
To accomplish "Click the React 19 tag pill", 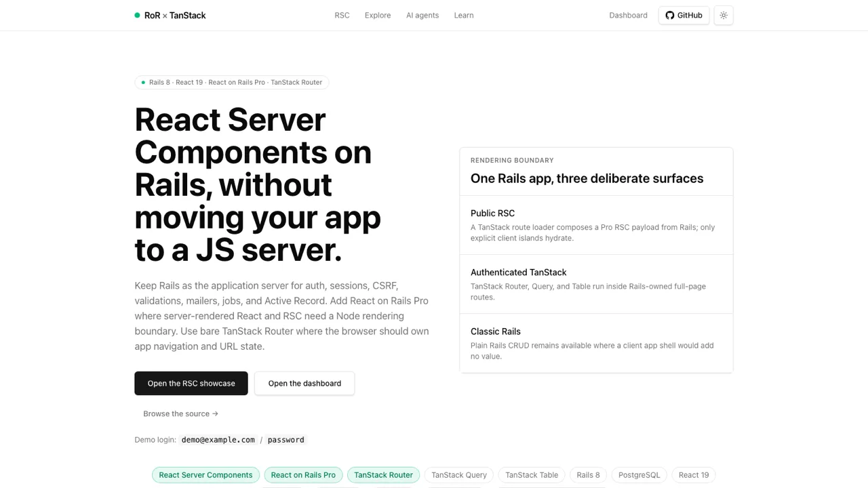I will [x=694, y=475].
